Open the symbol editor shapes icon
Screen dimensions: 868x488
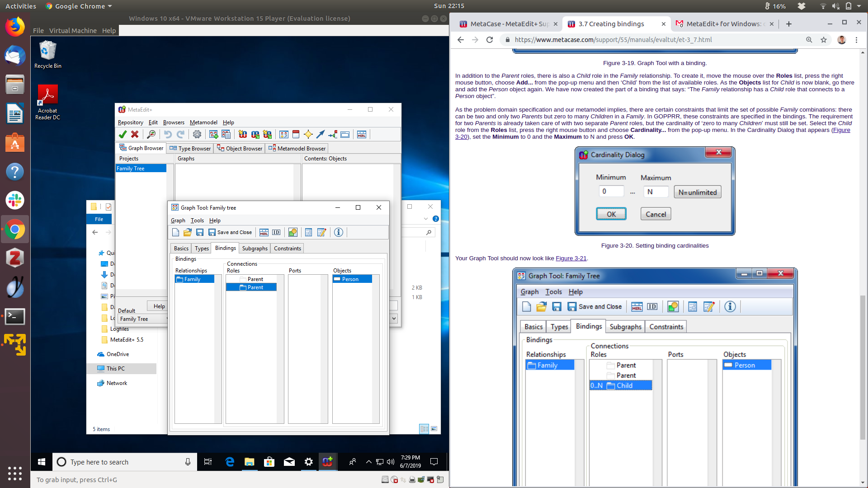click(293, 232)
